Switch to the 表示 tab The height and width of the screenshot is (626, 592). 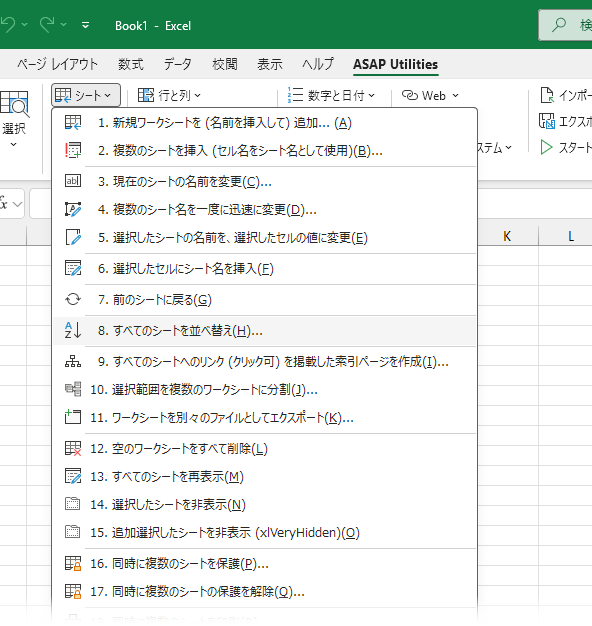pos(270,64)
